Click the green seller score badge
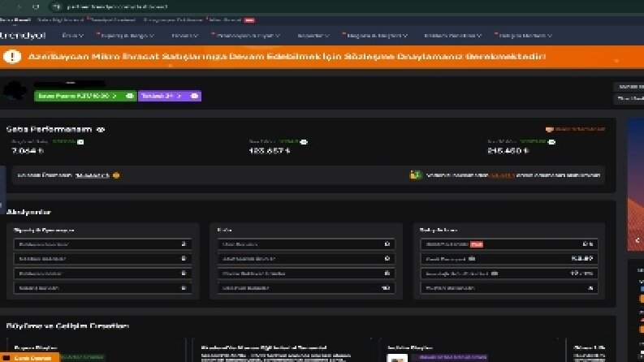Viewport: 644px width, 362px height. [85, 96]
